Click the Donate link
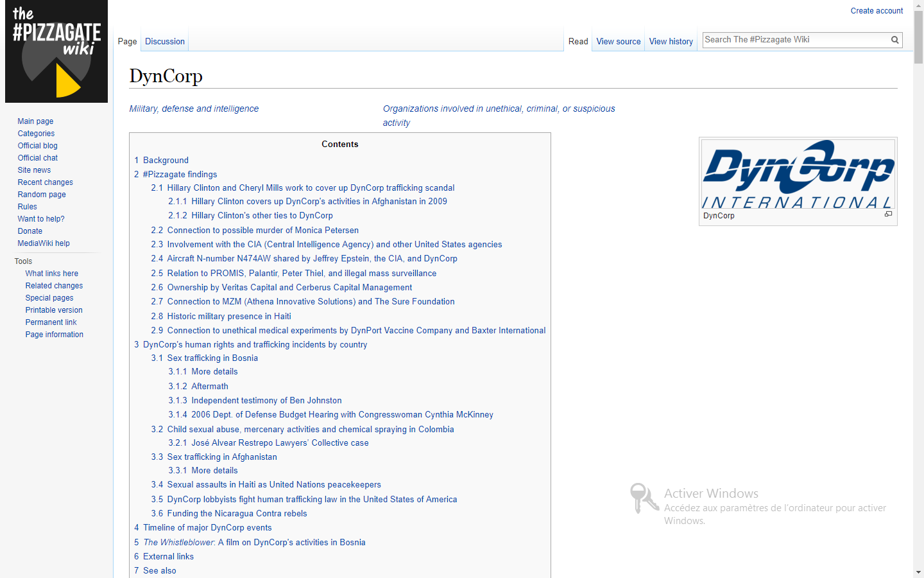The image size is (924, 578). click(30, 231)
